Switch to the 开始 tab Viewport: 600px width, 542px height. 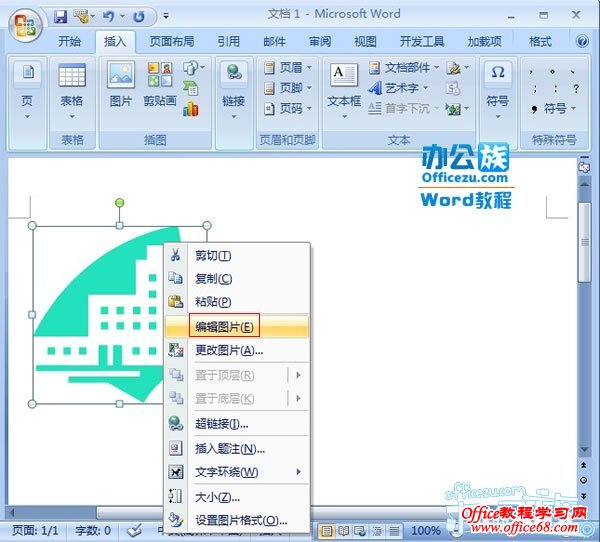point(70,41)
